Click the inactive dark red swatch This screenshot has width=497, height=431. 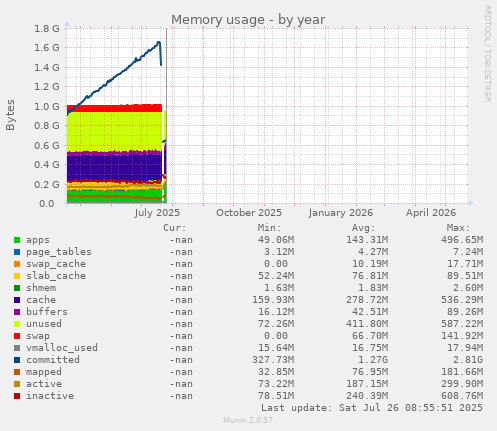(x=17, y=396)
